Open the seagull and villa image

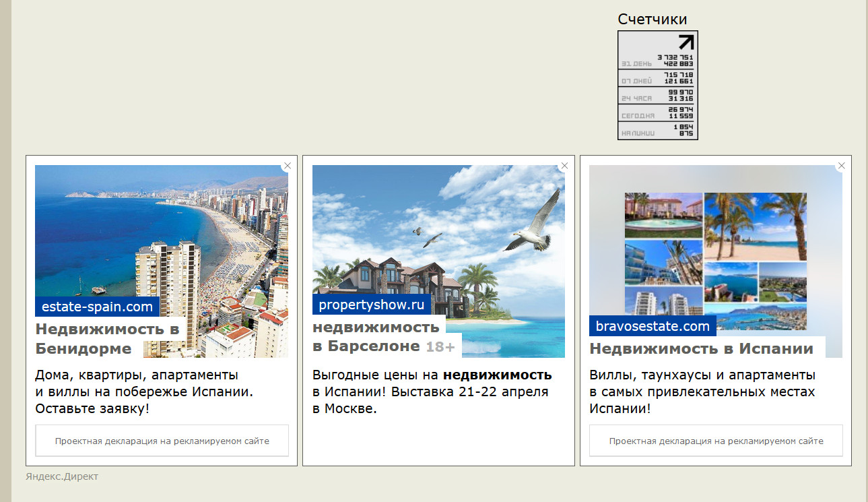point(438,229)
